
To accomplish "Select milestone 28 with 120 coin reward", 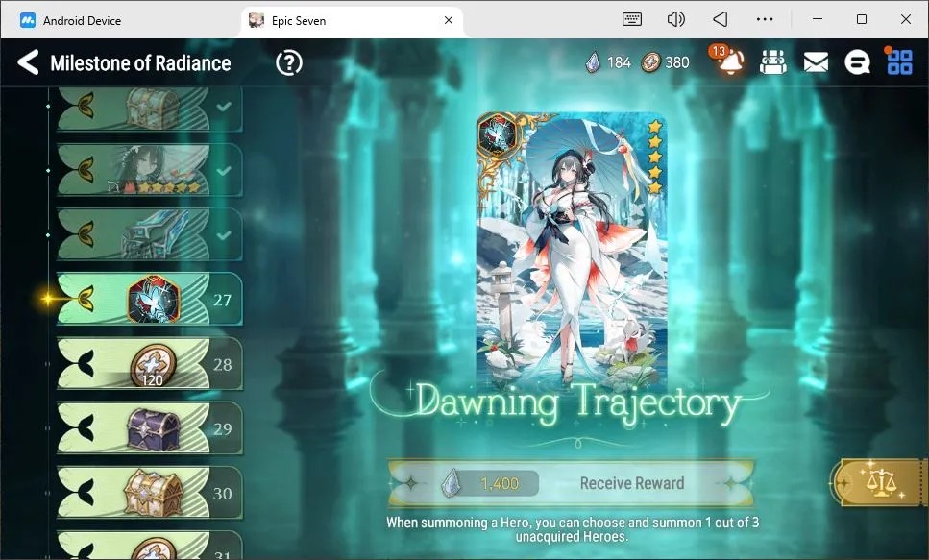I will click(x=149, y=364).
